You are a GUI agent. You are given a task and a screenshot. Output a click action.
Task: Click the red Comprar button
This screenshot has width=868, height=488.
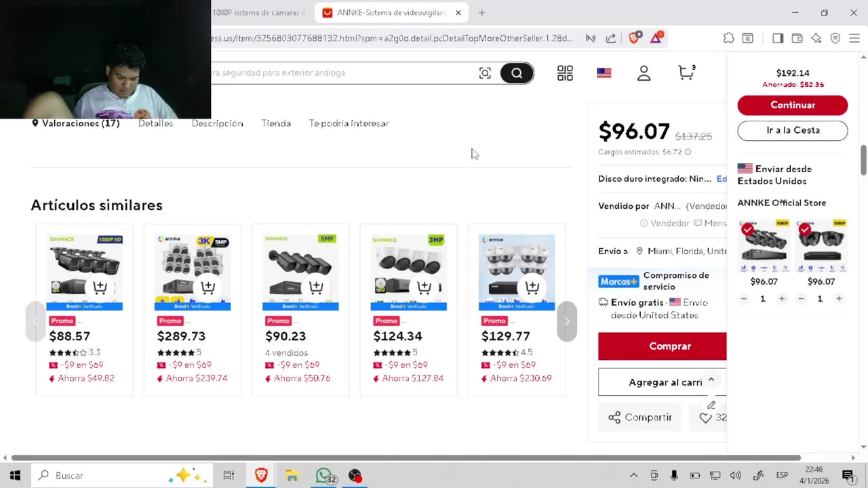(662, 346)
